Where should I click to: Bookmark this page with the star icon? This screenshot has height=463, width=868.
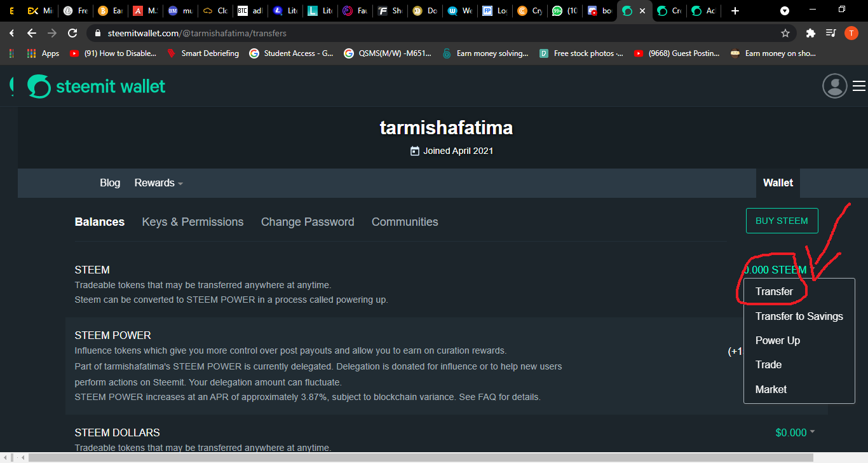[x=785, y=33]
